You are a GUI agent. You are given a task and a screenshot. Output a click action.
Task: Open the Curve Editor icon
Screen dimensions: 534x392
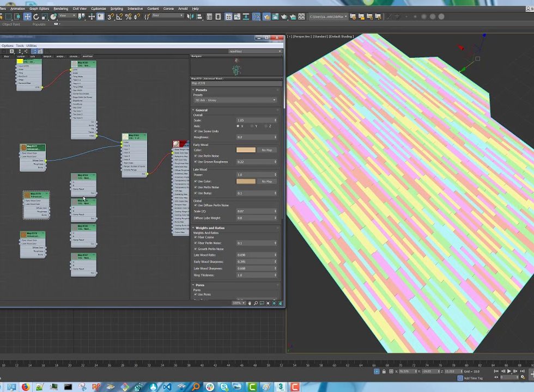tap(237, 16)
